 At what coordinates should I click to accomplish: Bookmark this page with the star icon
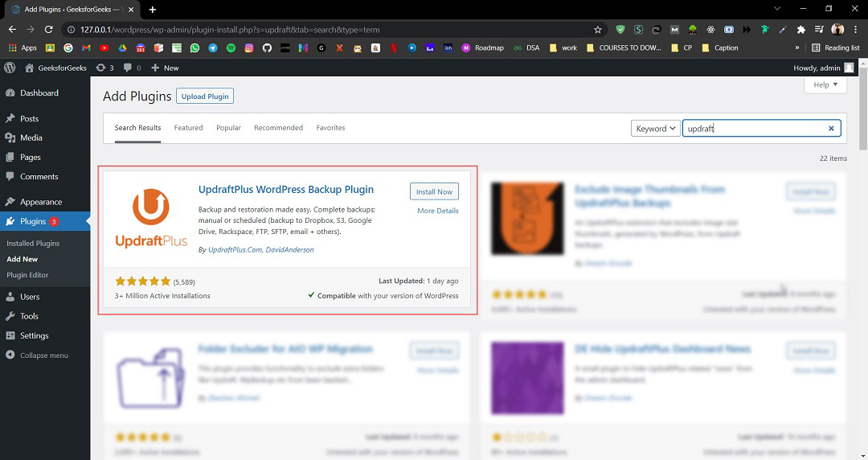(598, 30)
